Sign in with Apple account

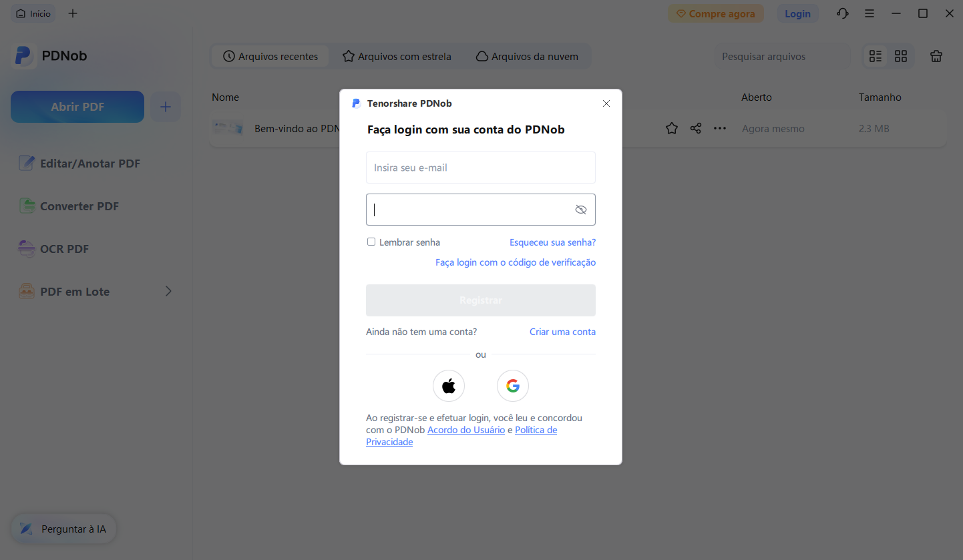pos(448,385)
